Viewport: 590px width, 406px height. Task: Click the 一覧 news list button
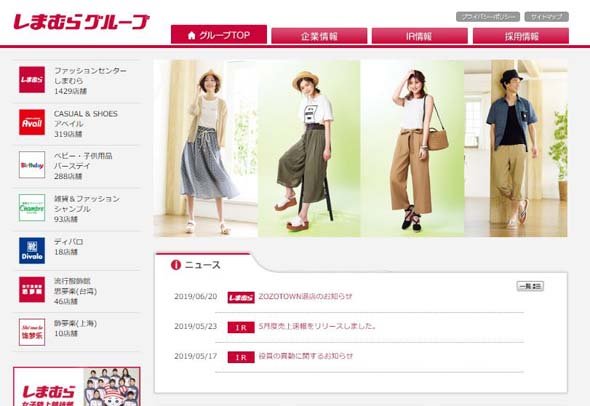click(530, 286)
